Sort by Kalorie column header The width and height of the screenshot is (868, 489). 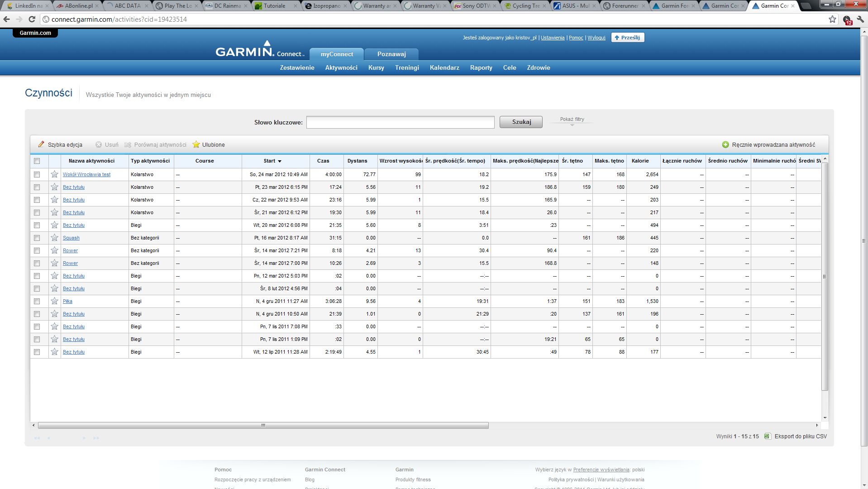[643, 161]
